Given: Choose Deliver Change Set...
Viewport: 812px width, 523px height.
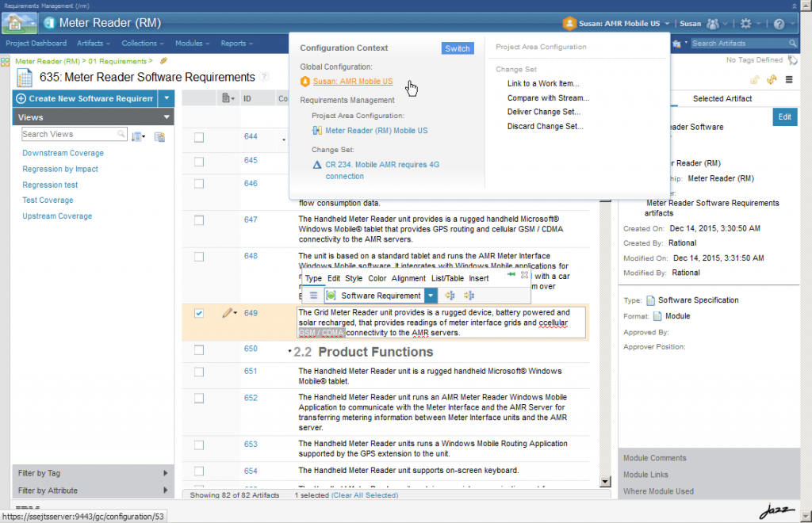Looking at the screenshot, I should click(x=543, y=112).
